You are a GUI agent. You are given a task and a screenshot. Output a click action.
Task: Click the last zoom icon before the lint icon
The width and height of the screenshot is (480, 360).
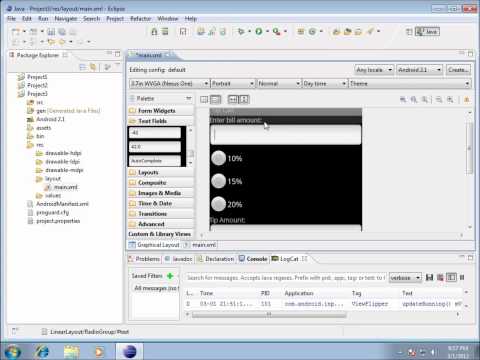pos(450,99)
